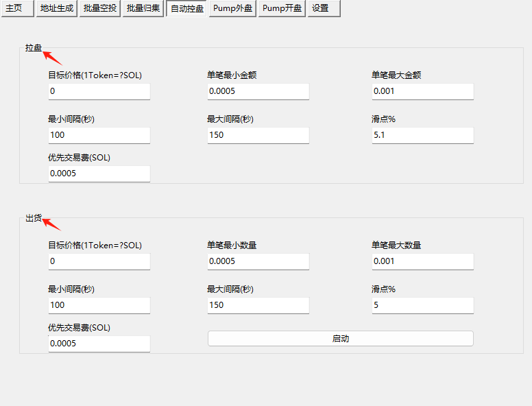Open the Pump外盘 tab

(x=232, y=8)
